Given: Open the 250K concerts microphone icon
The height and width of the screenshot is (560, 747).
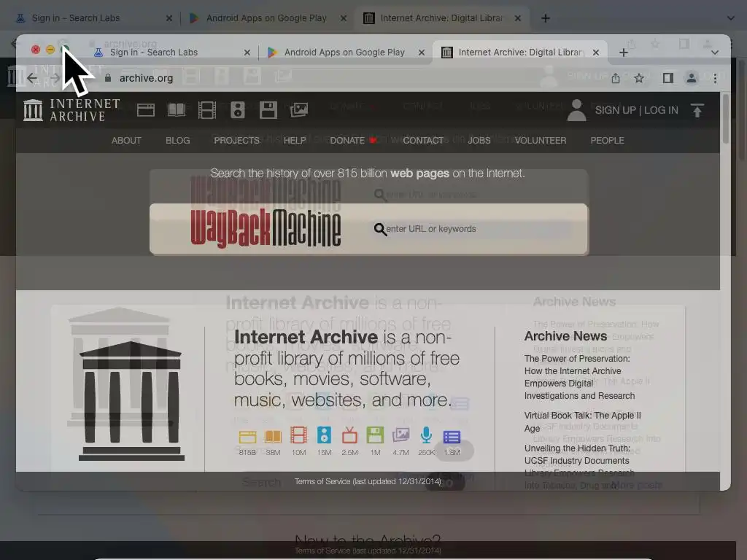Looking at the screenshot, I should [426, 436].
